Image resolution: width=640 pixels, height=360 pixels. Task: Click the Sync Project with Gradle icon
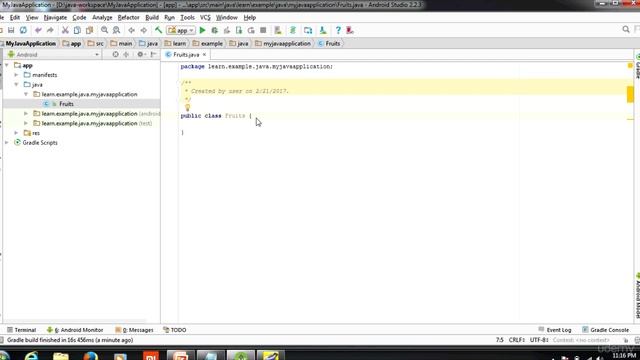coord(293,30)
